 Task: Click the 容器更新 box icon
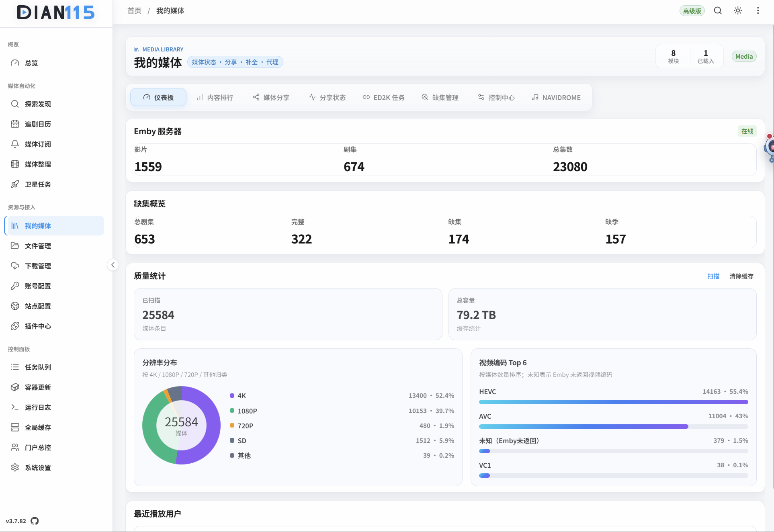15,387
